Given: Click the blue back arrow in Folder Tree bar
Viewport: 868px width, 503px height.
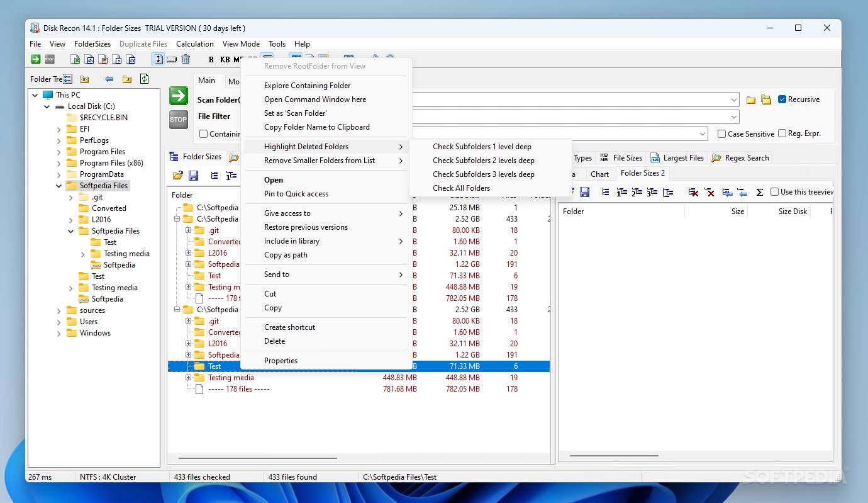Looking at the screenshot, I should pos(109,79).
